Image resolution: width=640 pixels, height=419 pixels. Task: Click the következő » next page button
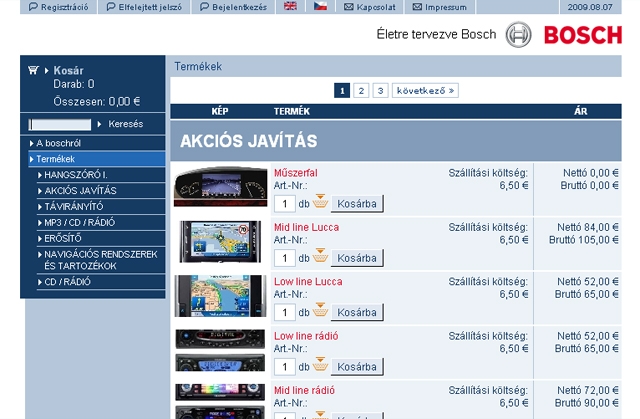425,91
